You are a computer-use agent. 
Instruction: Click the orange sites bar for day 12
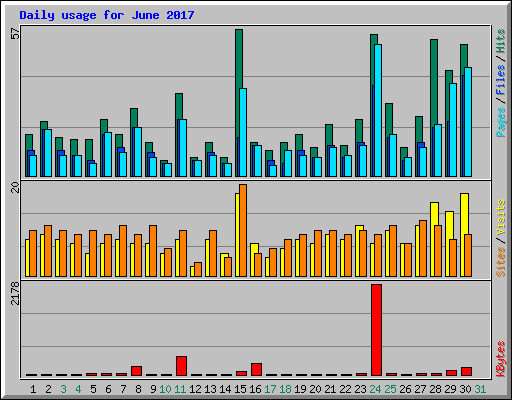click(198, 269)
